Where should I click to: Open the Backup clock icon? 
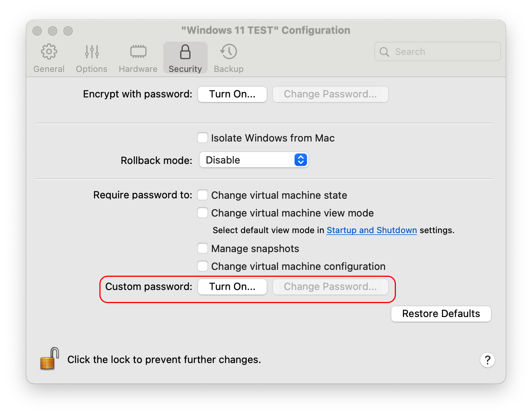(x=228, y=52)
